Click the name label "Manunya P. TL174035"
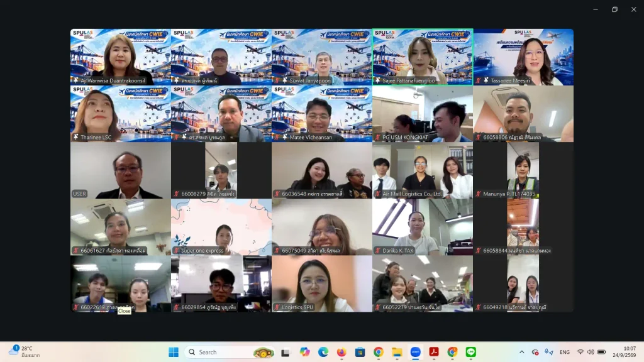Screen dimensions: 644x362 pyautogui.click(x=509, y=194)
